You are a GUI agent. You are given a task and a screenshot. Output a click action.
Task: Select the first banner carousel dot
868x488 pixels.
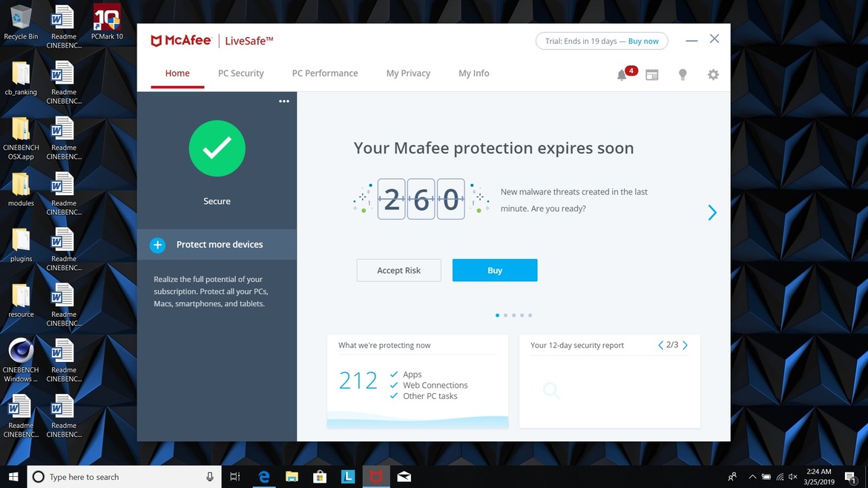tap(497, 315)
